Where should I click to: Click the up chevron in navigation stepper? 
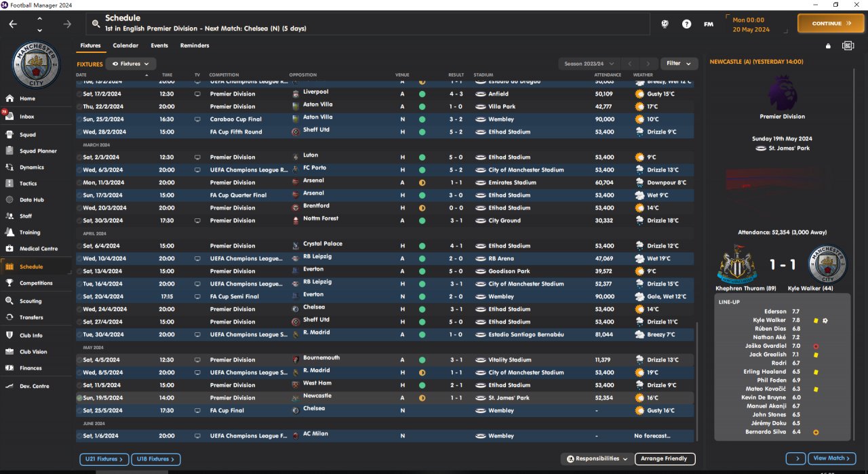point(39,18)
